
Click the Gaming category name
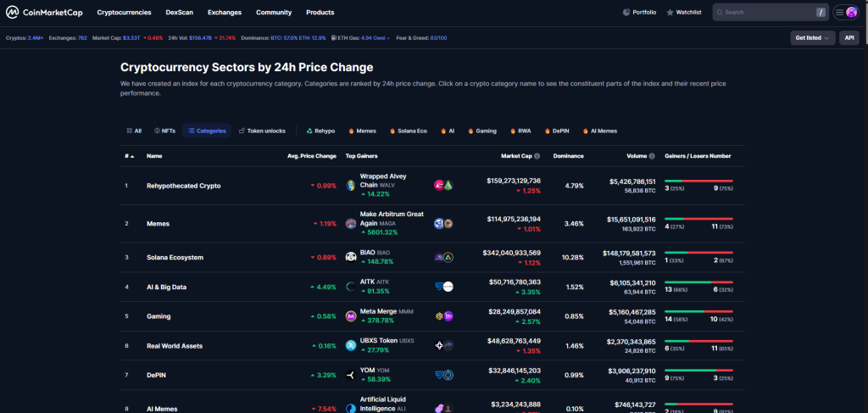[x=159, y=316]
